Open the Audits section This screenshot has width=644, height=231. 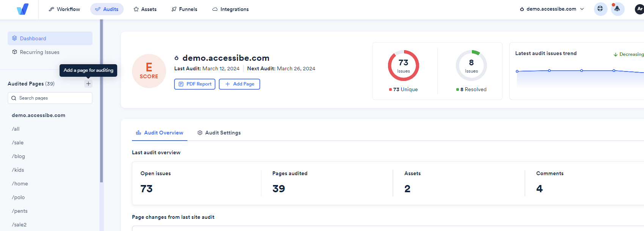click(107, 9)
